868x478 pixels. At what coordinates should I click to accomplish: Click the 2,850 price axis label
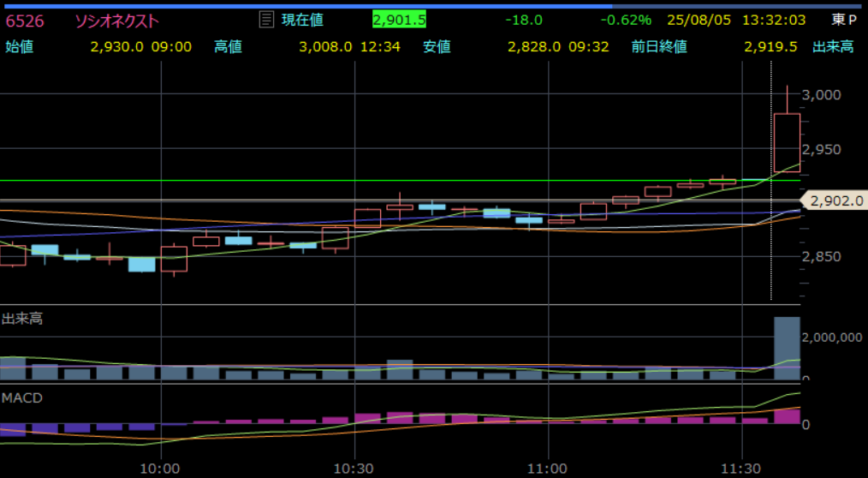coord(822,256)
